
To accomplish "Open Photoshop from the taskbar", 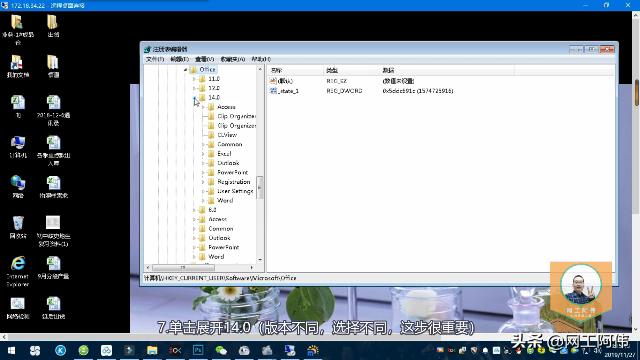I will (198, 351).
